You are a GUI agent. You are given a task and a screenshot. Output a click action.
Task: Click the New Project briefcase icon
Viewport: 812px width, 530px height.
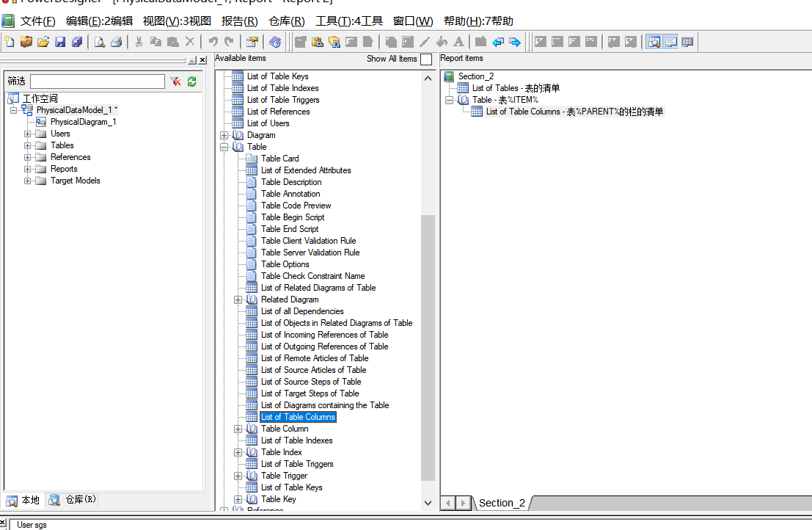[x=26, y=42]
